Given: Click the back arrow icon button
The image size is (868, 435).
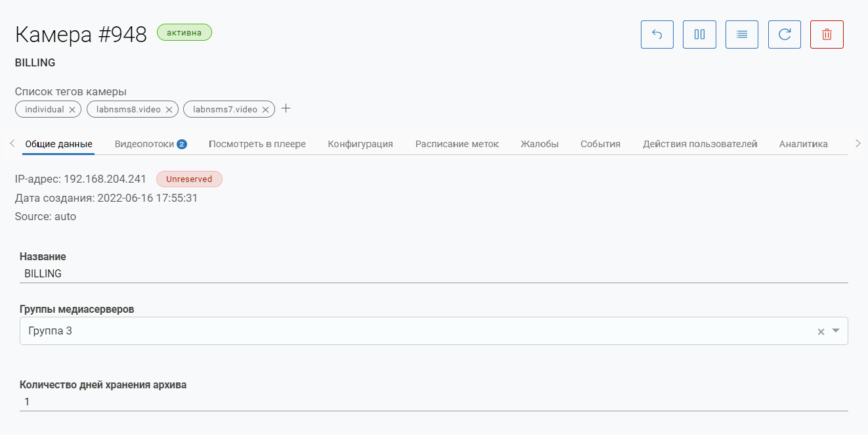Looking at the screenshot, I should tap(657, 35).
